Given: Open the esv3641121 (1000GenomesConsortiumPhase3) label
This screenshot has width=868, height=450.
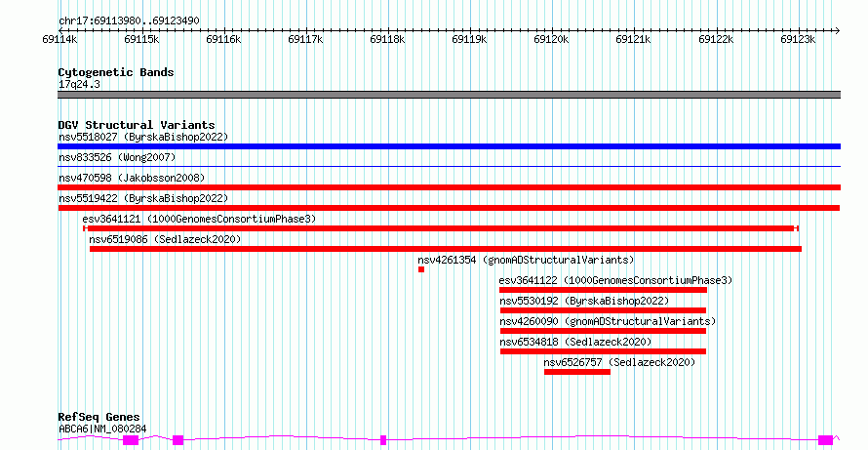Looking at the screenshot, I should click(199, 219).
